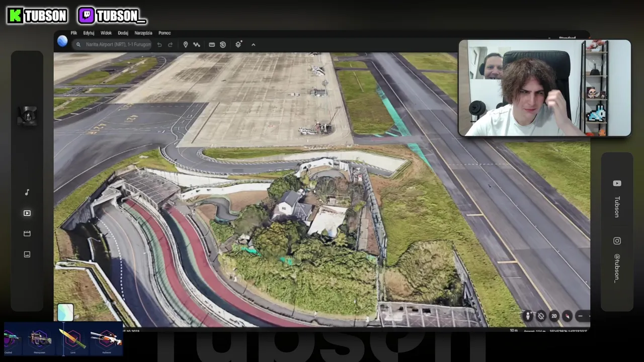Image resolution: width=644 pixels, height=362 pixels.
Task: Click the vertical Tubson channel name
Action: coord(617,207)
